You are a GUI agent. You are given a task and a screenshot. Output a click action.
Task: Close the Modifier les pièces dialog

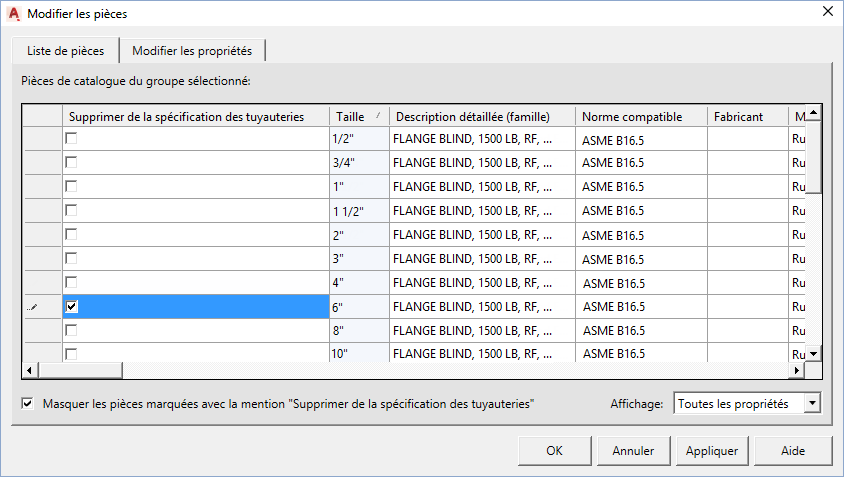click(827, 12)
